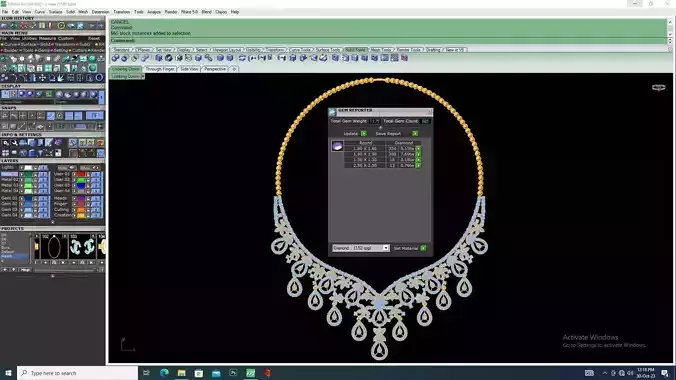Switch to the Curve Tools toolbar tab
Screen dimensions: 676x380
(300, 50)
